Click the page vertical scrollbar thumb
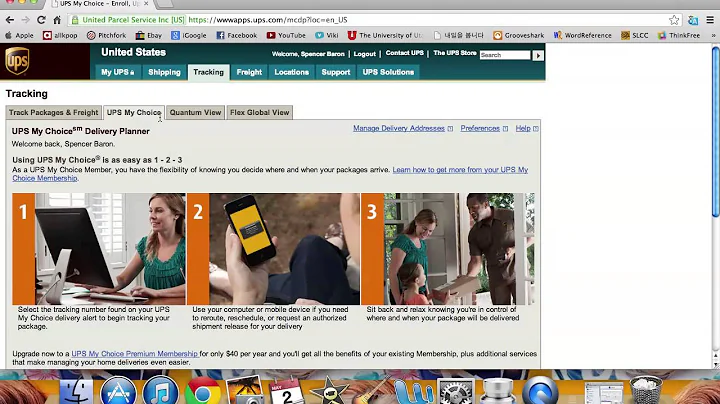The width and height of the screenshot is (720, 404). [x=715, y=131]
